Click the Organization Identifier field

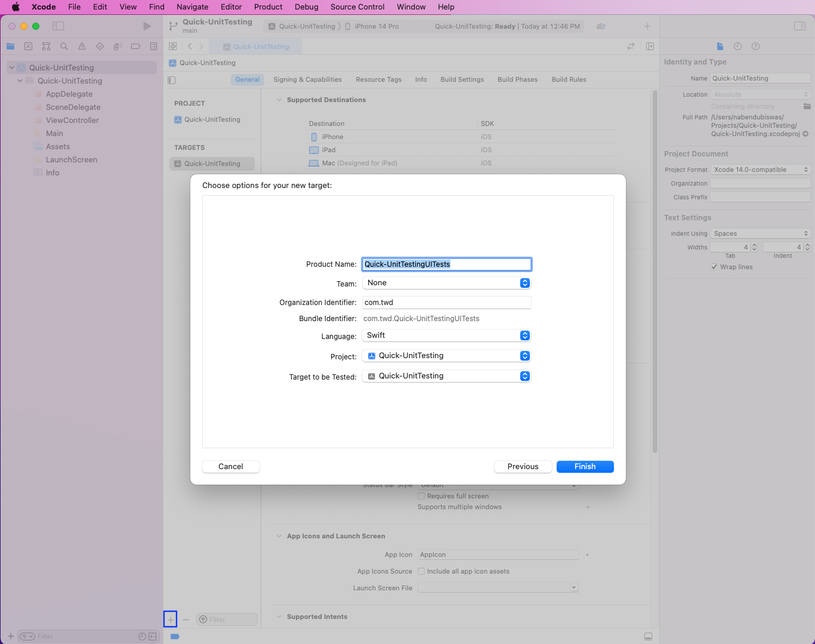(446, 303)
